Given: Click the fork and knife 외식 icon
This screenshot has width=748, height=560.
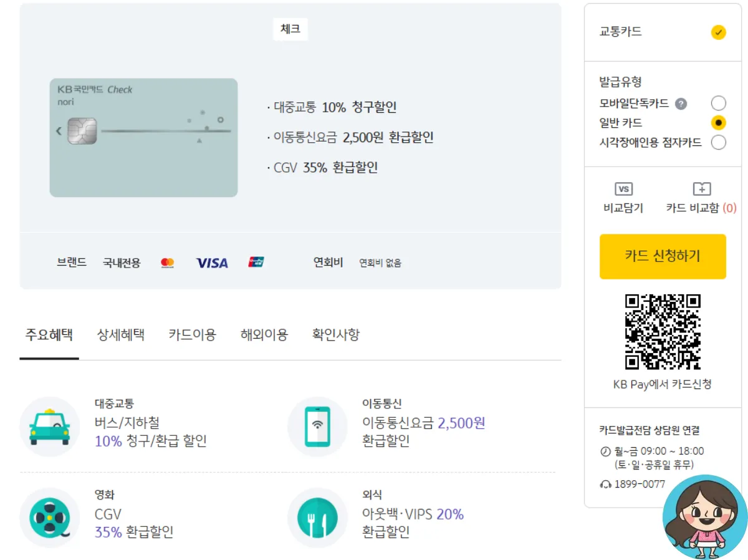Looking at the screenshot, I should tap(317, 518).
